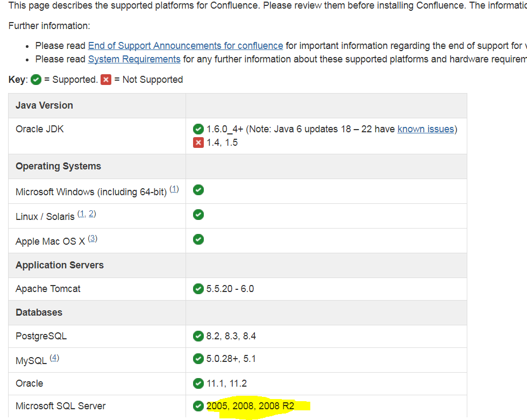Viewport: 527px width, 420px height.
Task: Click the Further information: text
Action: (x=49, y=26)
